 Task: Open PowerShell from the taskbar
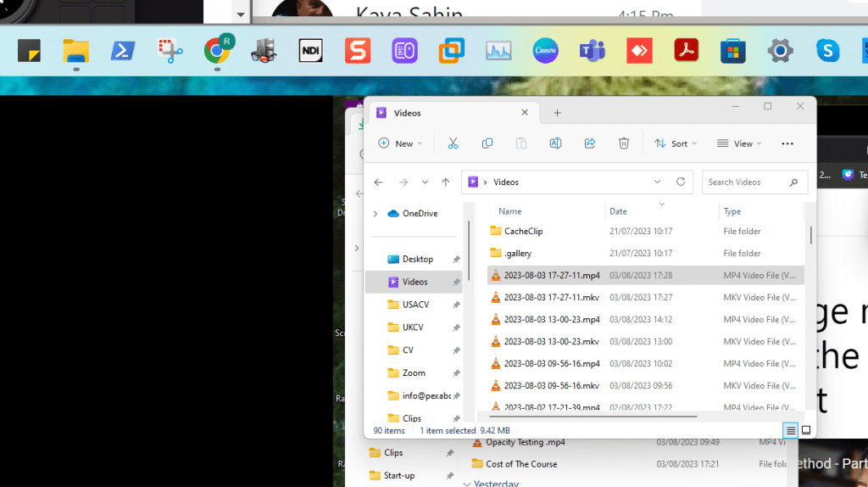(122, 51)
